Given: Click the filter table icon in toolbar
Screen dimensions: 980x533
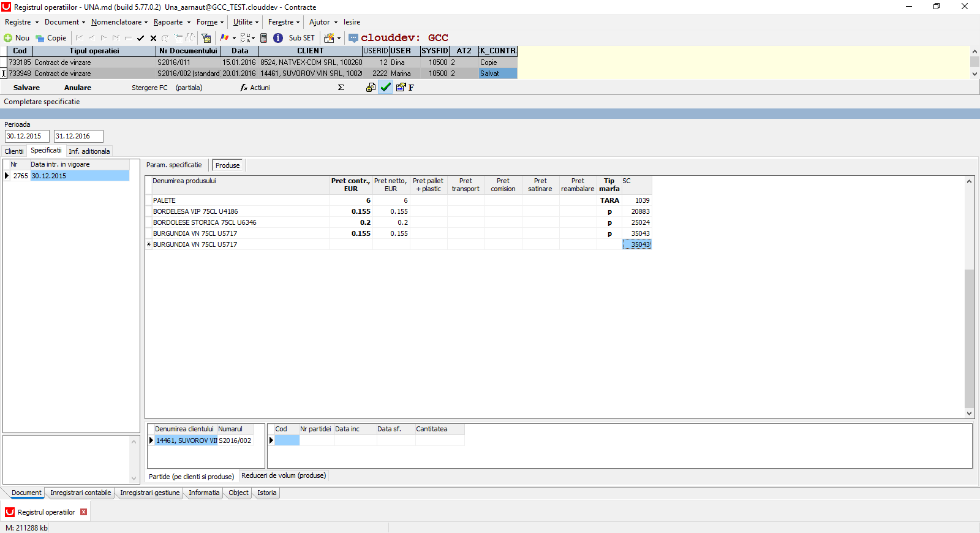Looking at the screenshot, I should click(206, 38).
